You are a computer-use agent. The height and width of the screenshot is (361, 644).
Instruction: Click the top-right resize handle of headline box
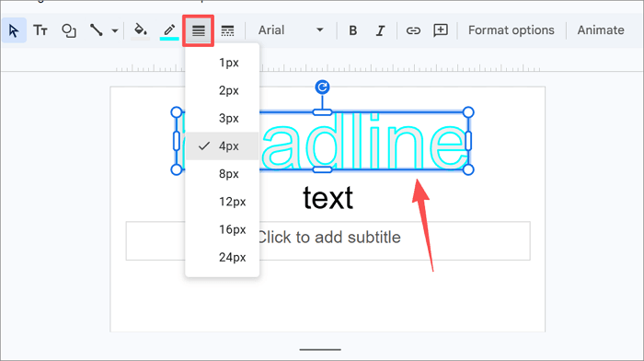click(x=468, y=112)
